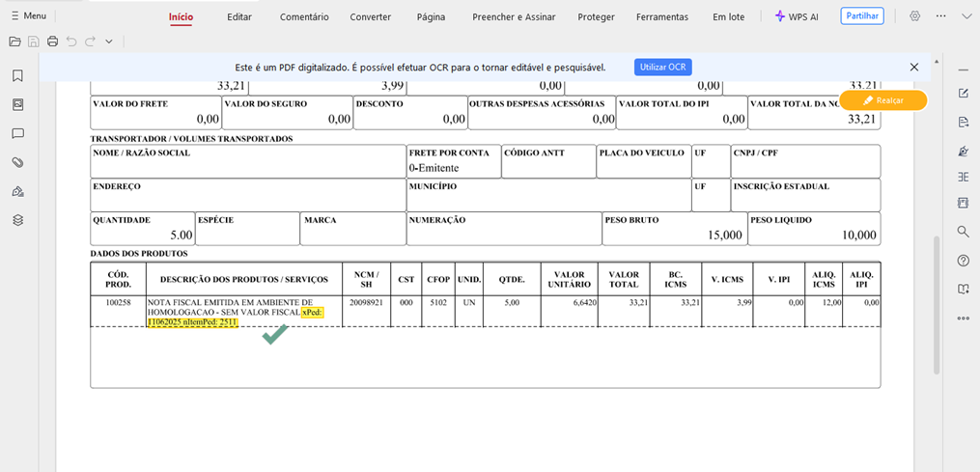Collapse the ribbon with the top-right chevron

click(x=966, y=16)
